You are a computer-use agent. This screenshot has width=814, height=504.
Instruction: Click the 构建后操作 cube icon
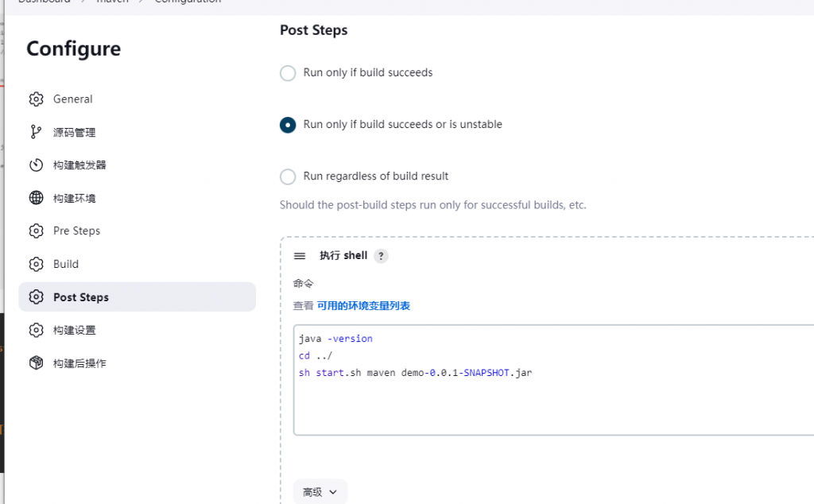point(36,363)
